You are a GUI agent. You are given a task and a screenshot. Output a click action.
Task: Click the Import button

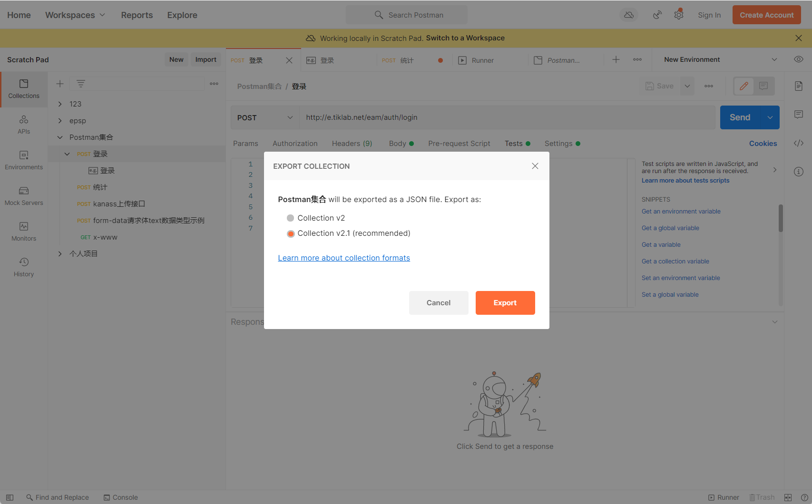click(x=206, y=59)
